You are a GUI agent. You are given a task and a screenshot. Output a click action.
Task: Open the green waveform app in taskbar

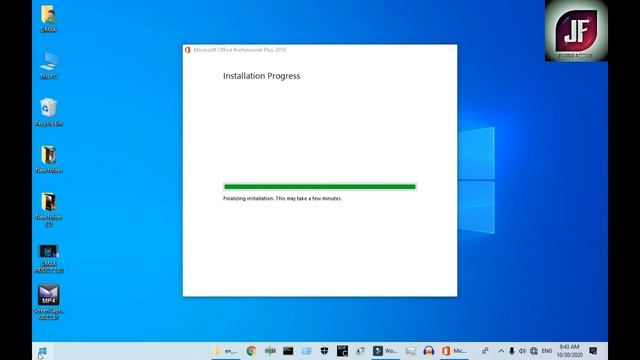click(x=270, y=351)
